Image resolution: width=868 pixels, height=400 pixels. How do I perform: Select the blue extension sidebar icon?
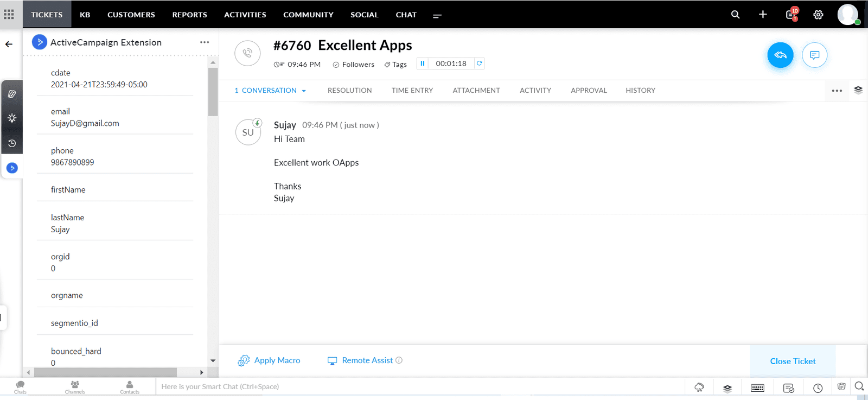click(x=12, y=168)
